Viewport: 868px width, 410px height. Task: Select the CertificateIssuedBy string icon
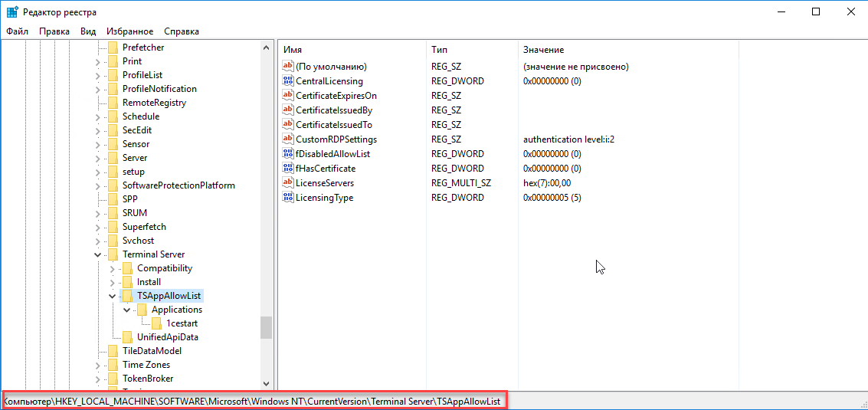(288, 110)
